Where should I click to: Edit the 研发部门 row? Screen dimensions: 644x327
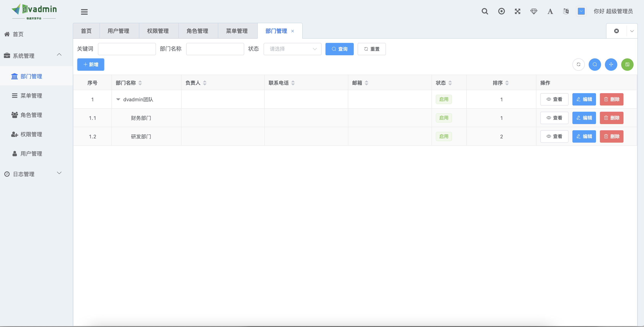click(584, 136)
